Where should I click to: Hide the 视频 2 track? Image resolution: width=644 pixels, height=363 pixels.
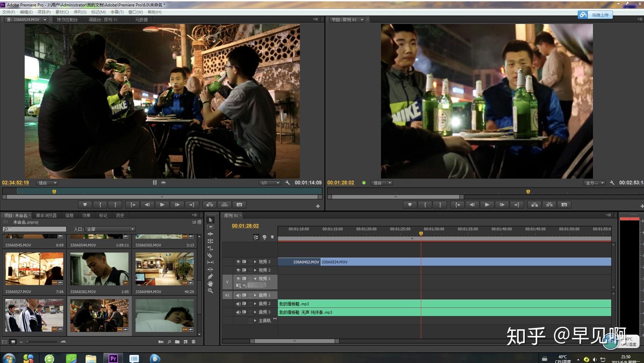click(238, 270)
